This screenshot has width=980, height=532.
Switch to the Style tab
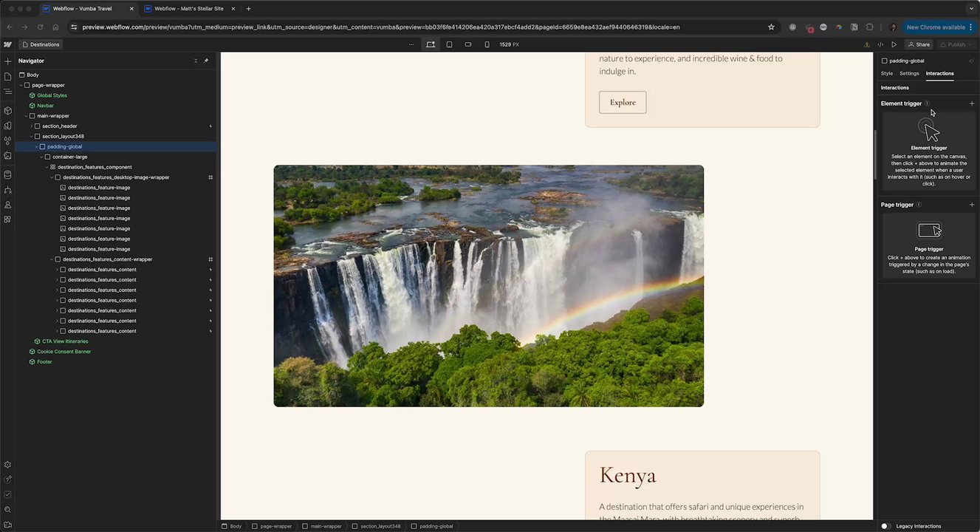tap(886, 73)
